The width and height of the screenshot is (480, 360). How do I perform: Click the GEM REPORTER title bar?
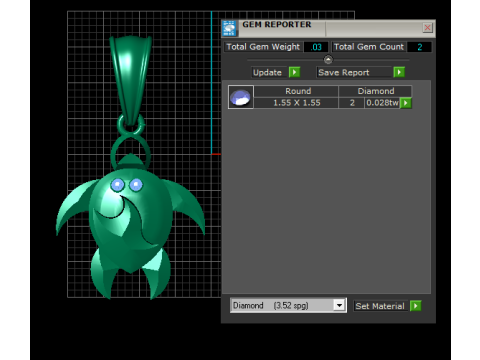(328, 28)
